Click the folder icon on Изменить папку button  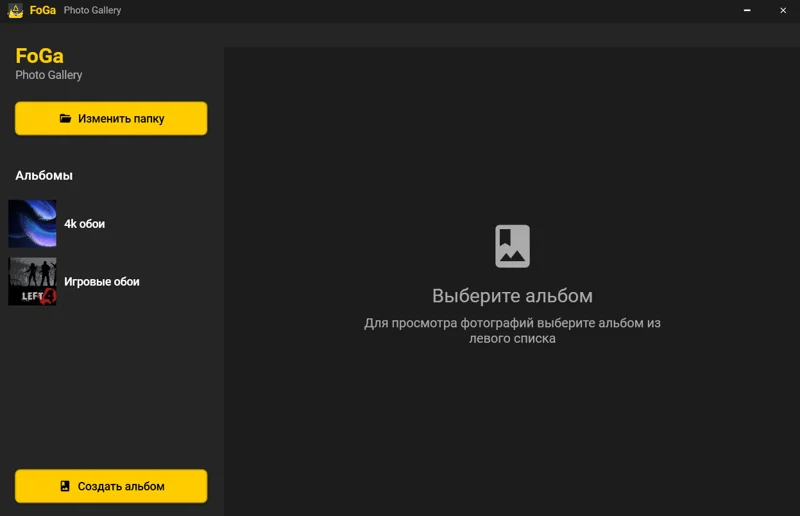tap(65, 118)
